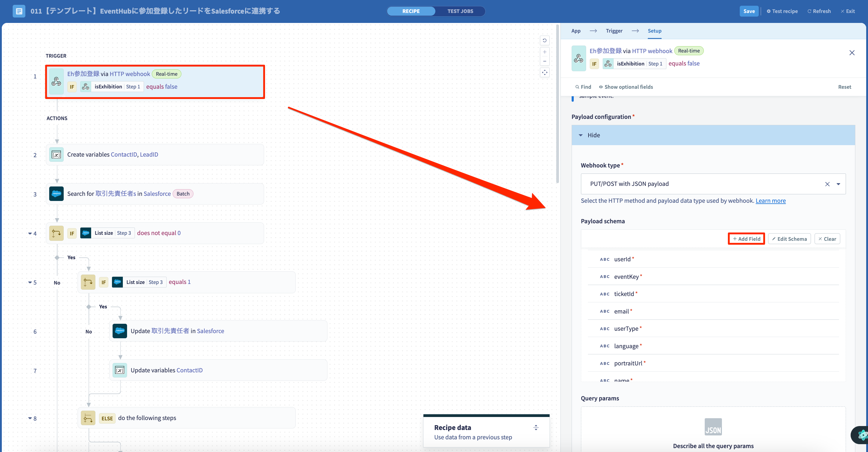868x452 pixels.
Task: Click the HTTP webhook trigger icon in step 1
Action: click(x=56, y=81)
